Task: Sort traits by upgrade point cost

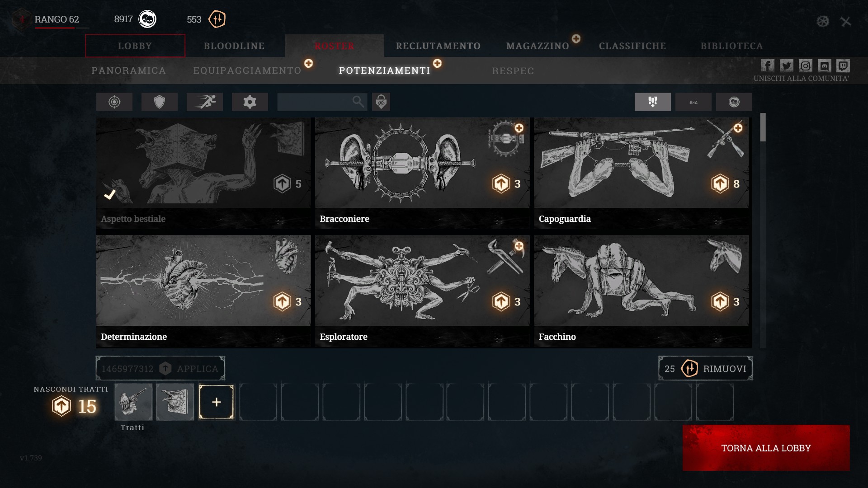Action: click(x=653, y=102)
